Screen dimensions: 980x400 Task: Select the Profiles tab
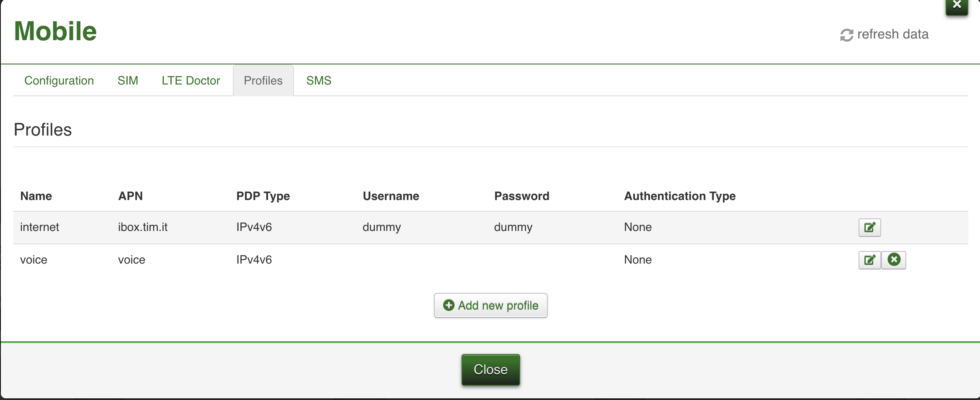pos(263,80)
